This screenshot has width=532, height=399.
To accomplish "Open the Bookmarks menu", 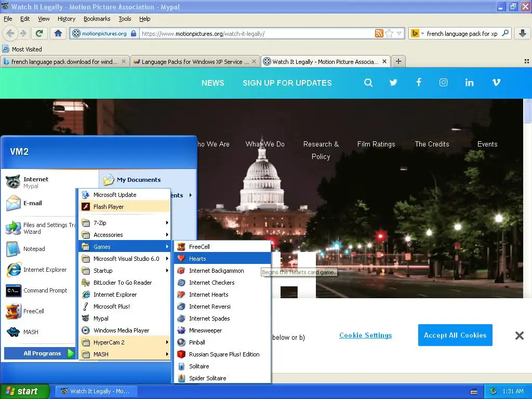I will pos(97,19).
